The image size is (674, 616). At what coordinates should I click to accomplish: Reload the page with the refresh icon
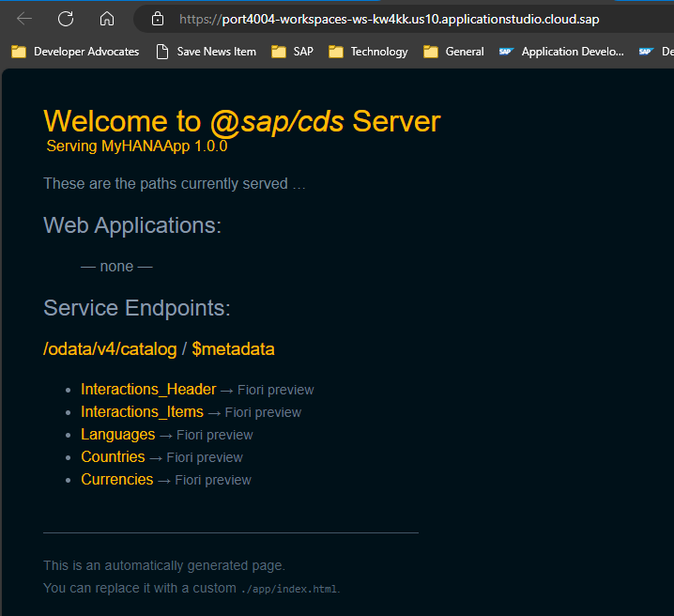(66, 19)
